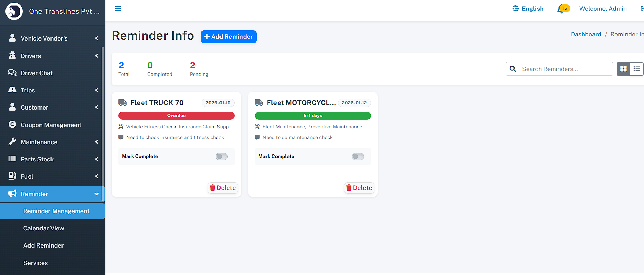Viewport: 644px width, 275px height.
Task: Toggle Mark Complete for Fleet TRUCK 70
Action: pos(222,157)
